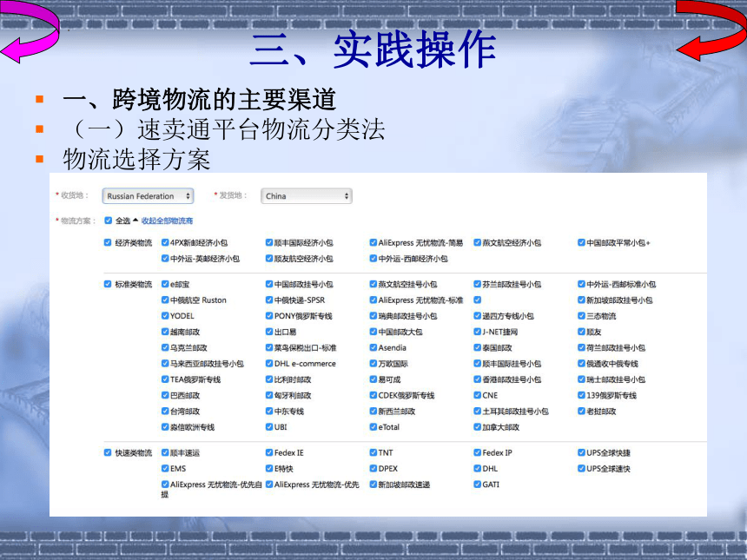Viewport: 747px width, 560px height.
Task: Uncheck AliExpress 无忧物流-标准
Action: [x=373, y=300]
